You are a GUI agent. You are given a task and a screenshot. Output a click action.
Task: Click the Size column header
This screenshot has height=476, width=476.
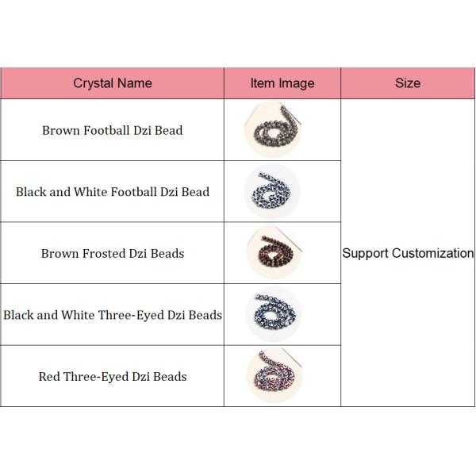[408, 83]
